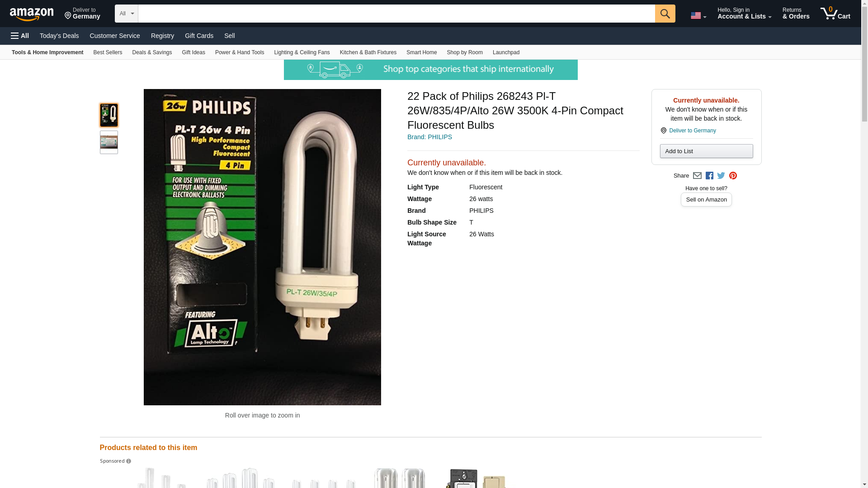The width and height of the screenshot is (868, 488).
Task: Open the cart icon
Action: pos(835,13)
